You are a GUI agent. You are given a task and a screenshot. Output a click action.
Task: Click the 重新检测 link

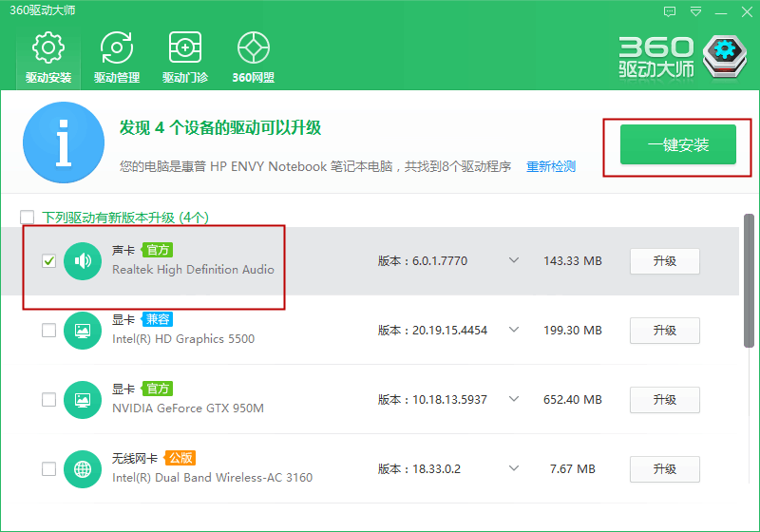pos(551,166)
